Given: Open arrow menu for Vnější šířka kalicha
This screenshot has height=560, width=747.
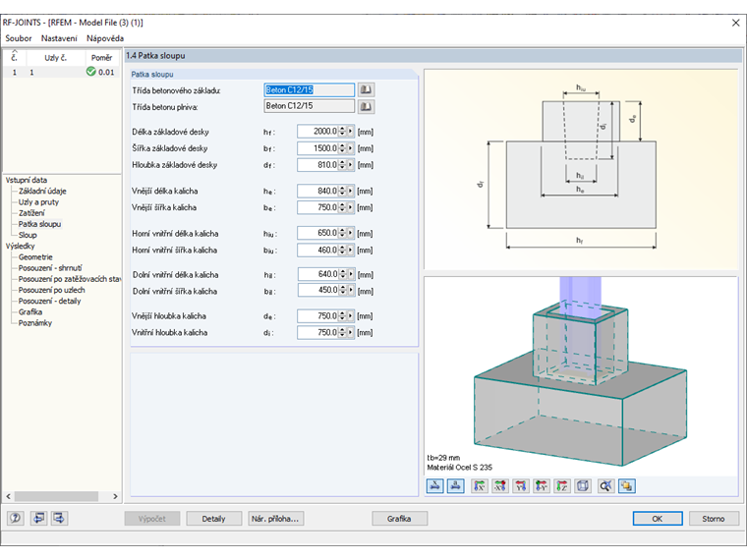Looking at the screenshot, I should 351,207.
